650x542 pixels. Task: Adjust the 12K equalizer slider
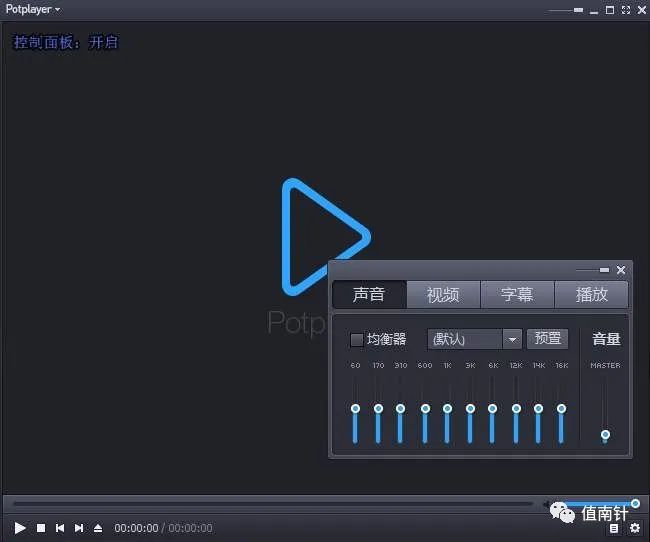click(516, 409)
